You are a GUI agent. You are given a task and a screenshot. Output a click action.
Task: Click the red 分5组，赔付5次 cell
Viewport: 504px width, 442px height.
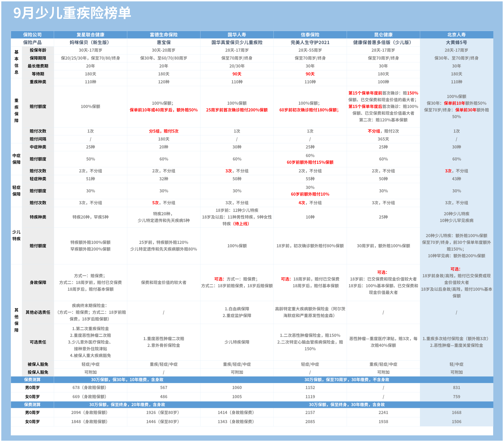164,131
